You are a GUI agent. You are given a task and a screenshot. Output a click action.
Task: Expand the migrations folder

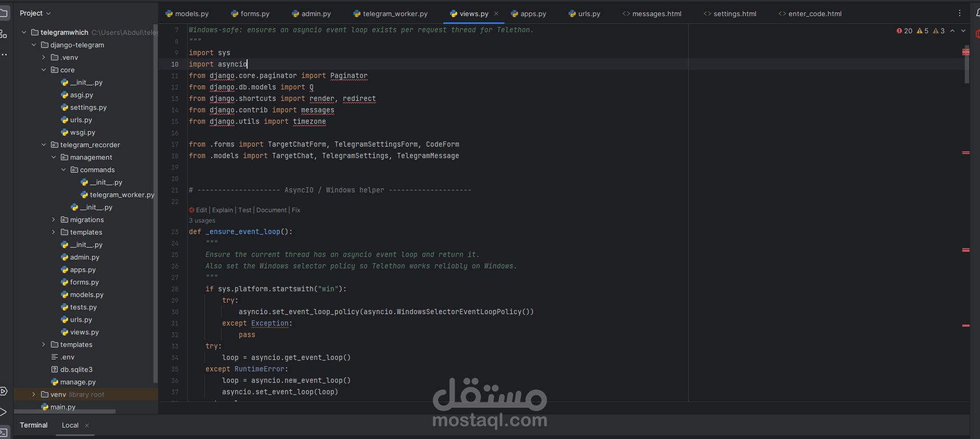54,219
